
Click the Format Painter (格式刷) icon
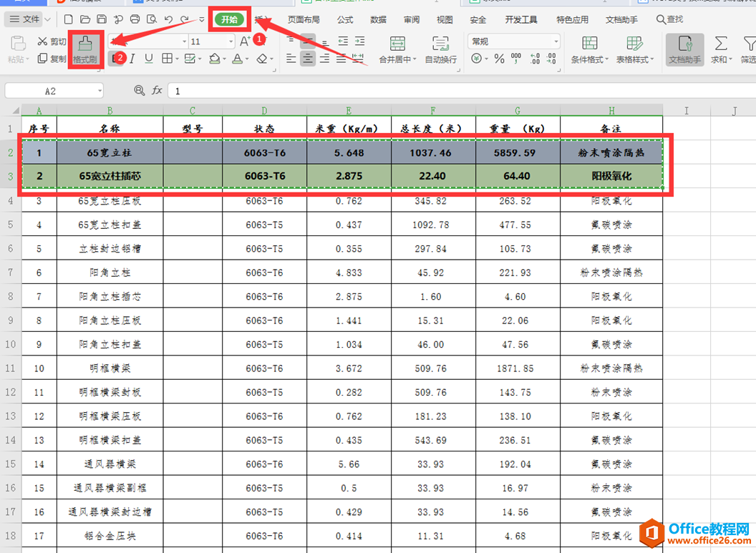85,48
